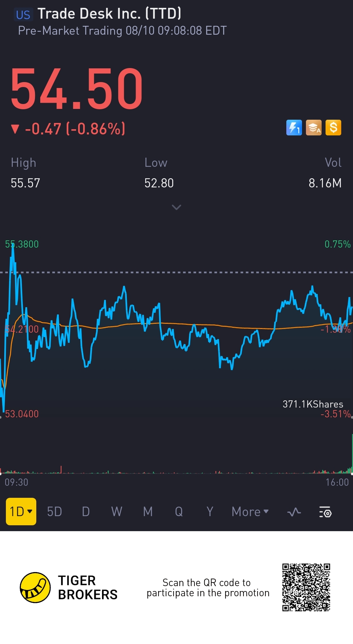Screen dimensions: 353x644
Task: Tap the US market tag
Action: point(23,15)
